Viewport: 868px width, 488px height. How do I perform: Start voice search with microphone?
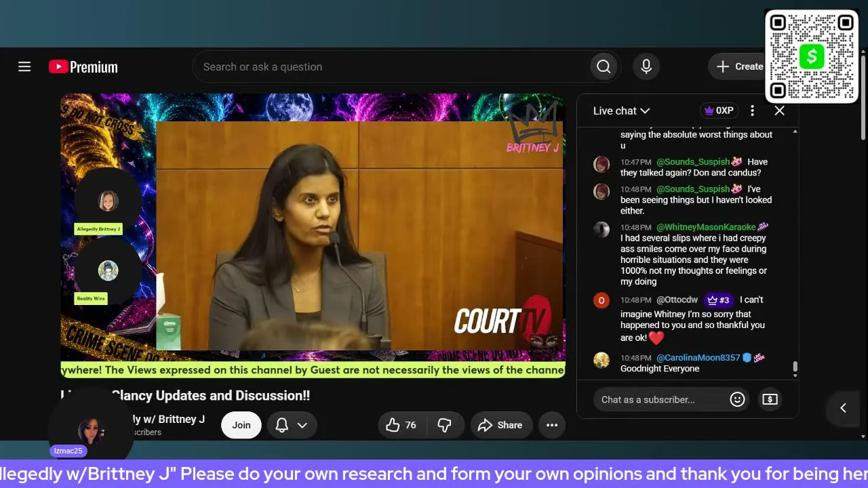[646, 66]
